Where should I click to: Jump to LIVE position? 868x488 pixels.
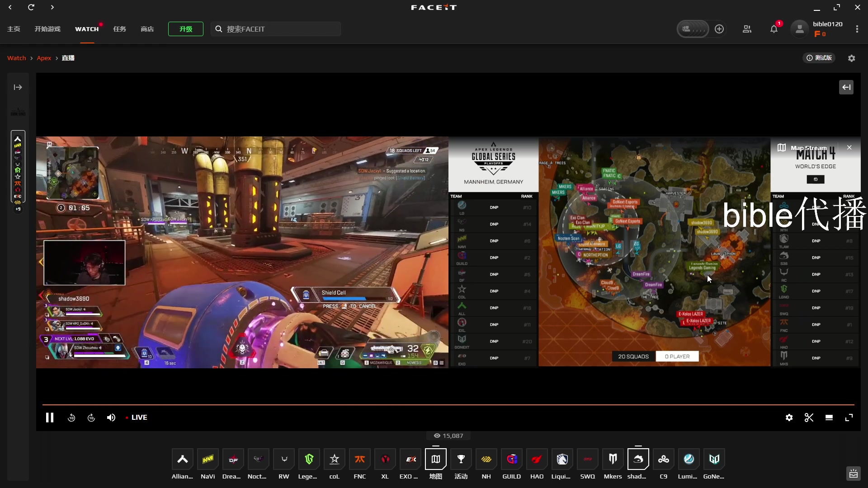[x=136, y=418]
